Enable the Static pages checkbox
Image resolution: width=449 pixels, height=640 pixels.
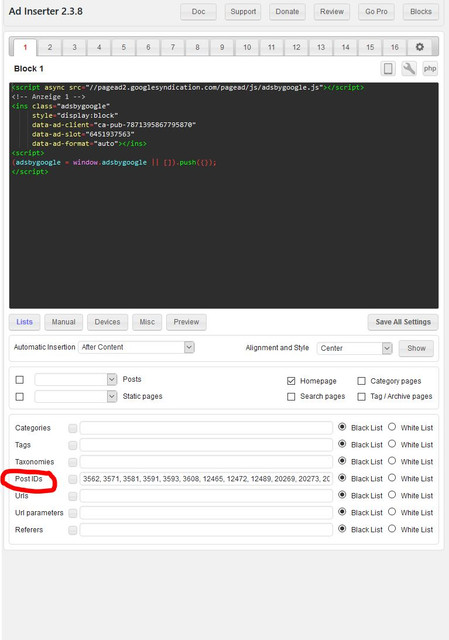pos(20,397)
